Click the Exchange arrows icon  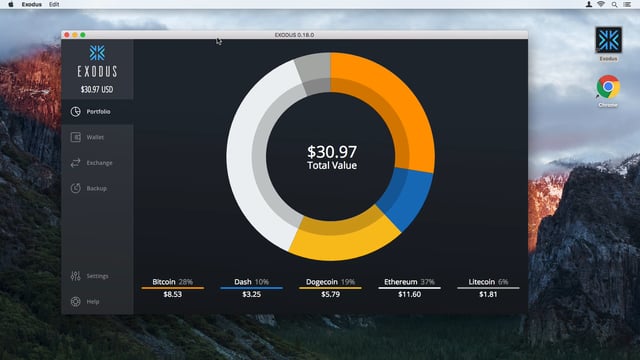pos(76,162)
